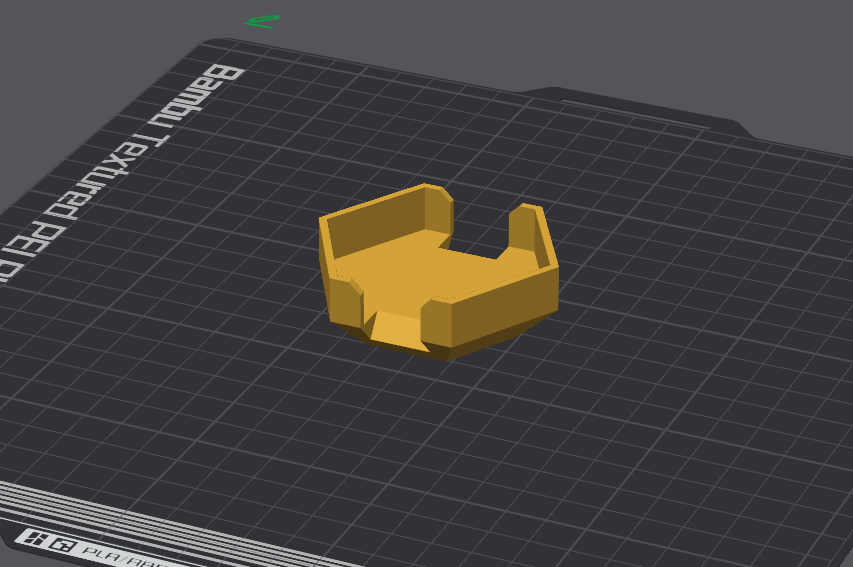
Task: Click the model's short front-left corner post
Action: coord(346,305)
